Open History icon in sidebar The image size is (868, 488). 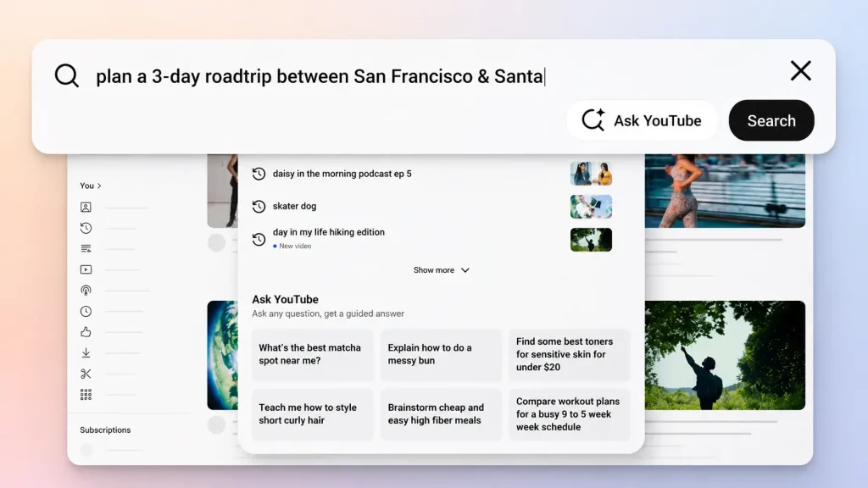click(x=86, y=228)
